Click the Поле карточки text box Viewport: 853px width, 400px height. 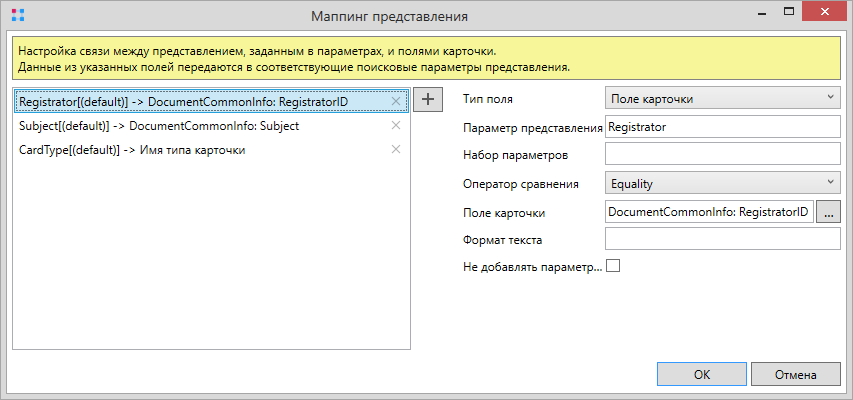[709, 212]
